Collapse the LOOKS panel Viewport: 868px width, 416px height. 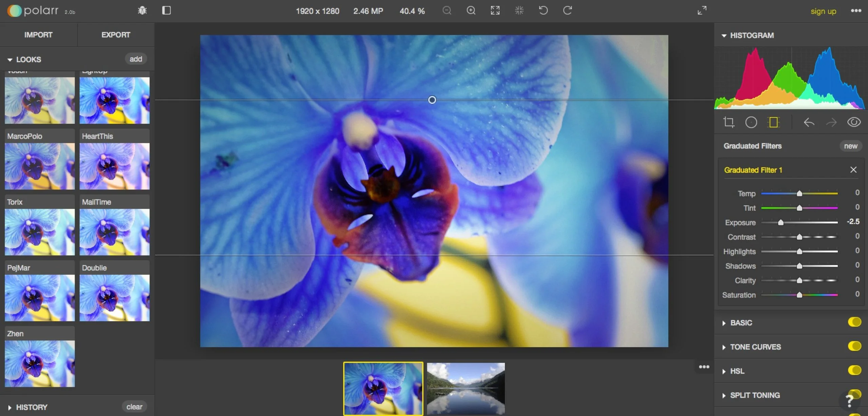coord(10,60)
